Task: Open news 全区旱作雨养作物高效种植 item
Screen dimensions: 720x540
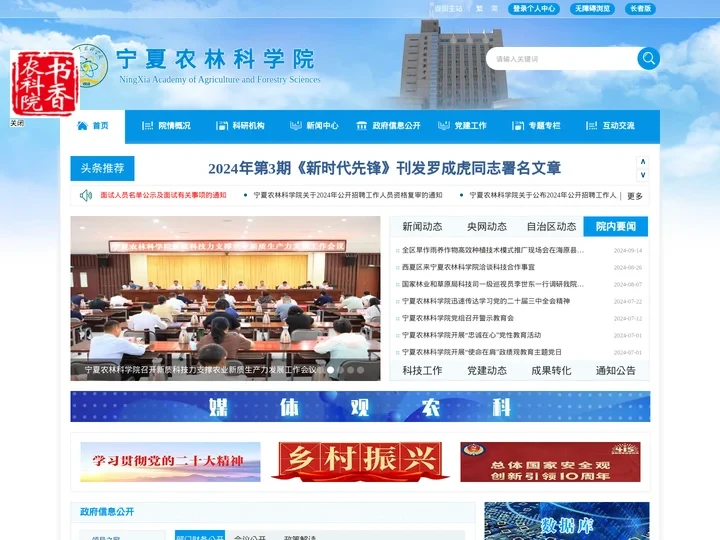Action: (493, 250)
